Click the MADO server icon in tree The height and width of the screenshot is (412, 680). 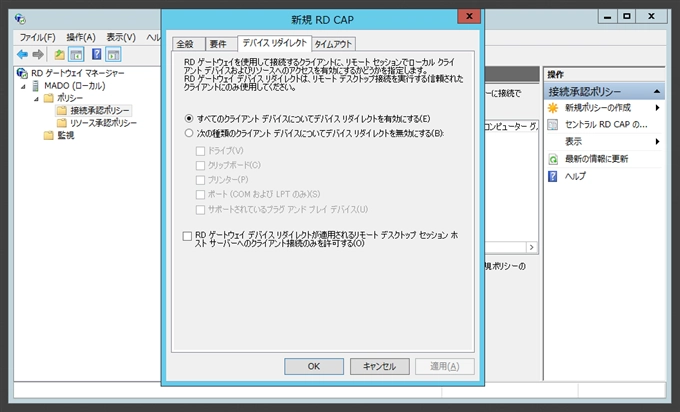point(36,86)
